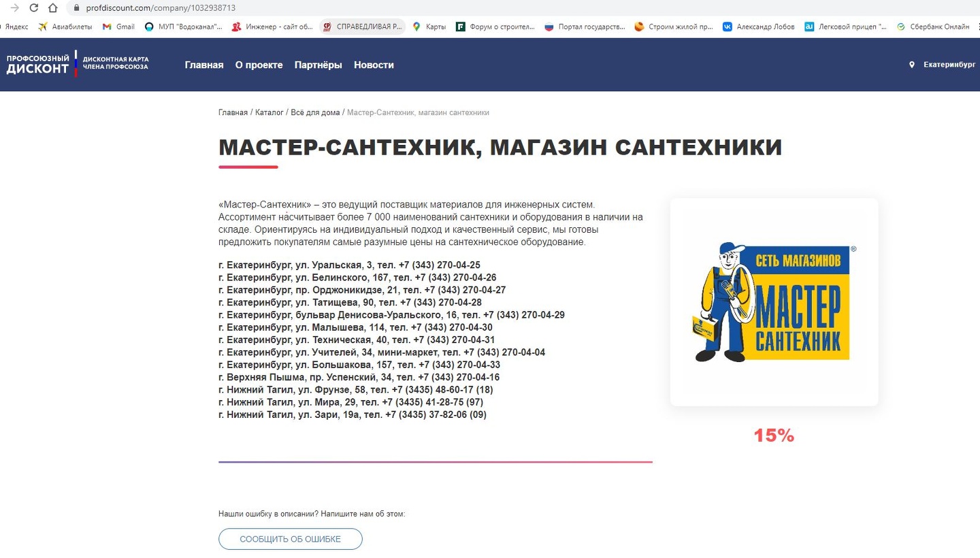
Task: Click the address line ул. Малышева, 114
Action: click(355, 327)
